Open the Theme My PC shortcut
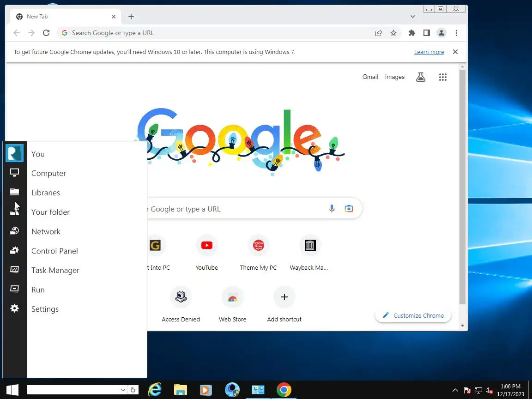The height and width of the screenshot is (399, 532). (x=258, y=253)
